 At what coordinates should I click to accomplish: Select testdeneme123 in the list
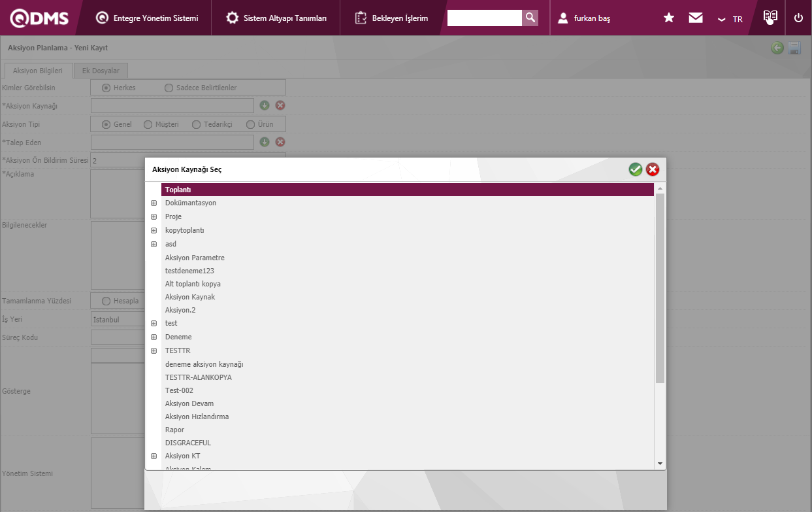click(x=189, y=271)
